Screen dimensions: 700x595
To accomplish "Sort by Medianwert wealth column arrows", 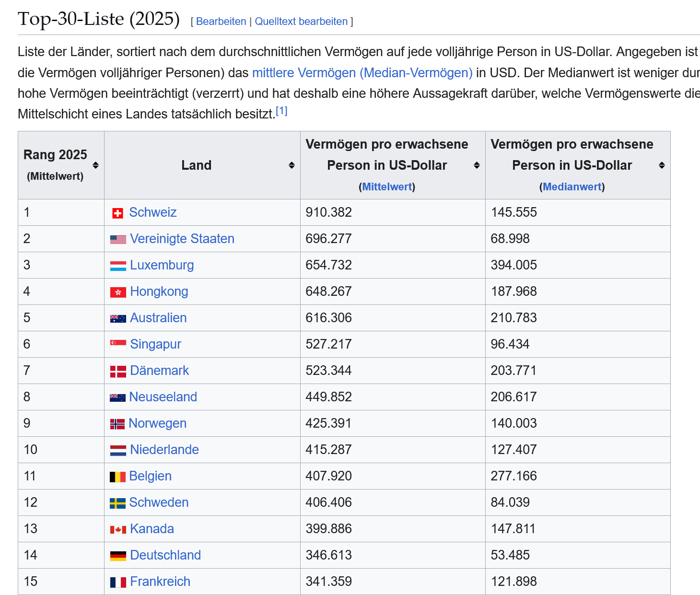I will pos(662,165).
